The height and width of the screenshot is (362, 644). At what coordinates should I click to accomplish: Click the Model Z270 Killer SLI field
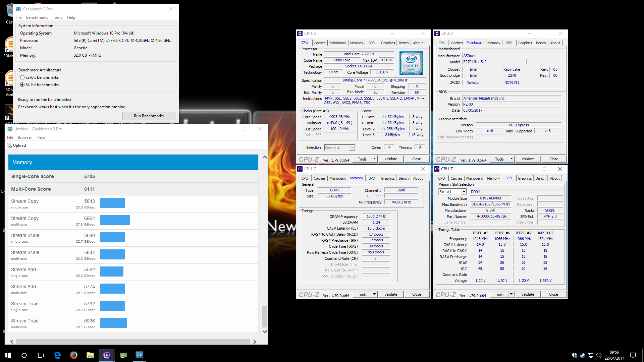click(x=493, y=62)
